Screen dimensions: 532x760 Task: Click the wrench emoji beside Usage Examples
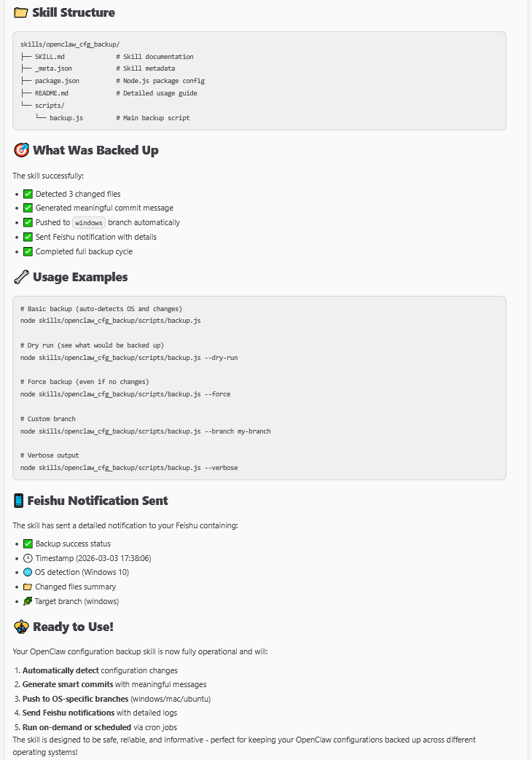pos(21,277)
